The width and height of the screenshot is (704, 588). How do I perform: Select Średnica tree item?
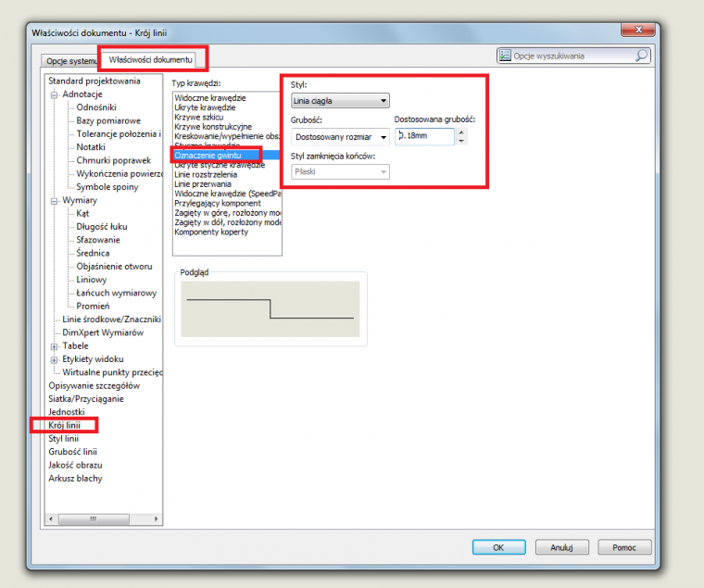[93, 253]
